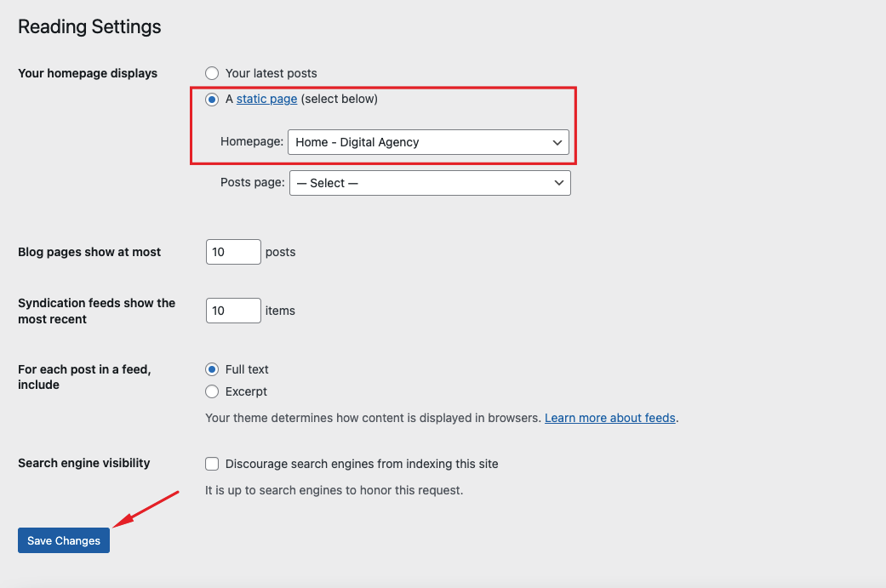Open the "static page" hyperlink
This screenshot has width=886, height=588.
[266, 99]
